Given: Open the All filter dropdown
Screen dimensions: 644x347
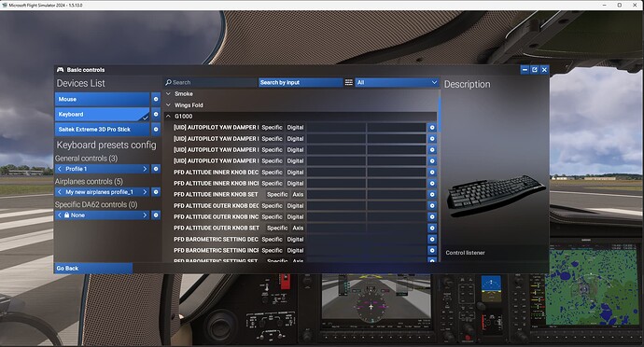Looking at the screenshot, I should (397, 82).
